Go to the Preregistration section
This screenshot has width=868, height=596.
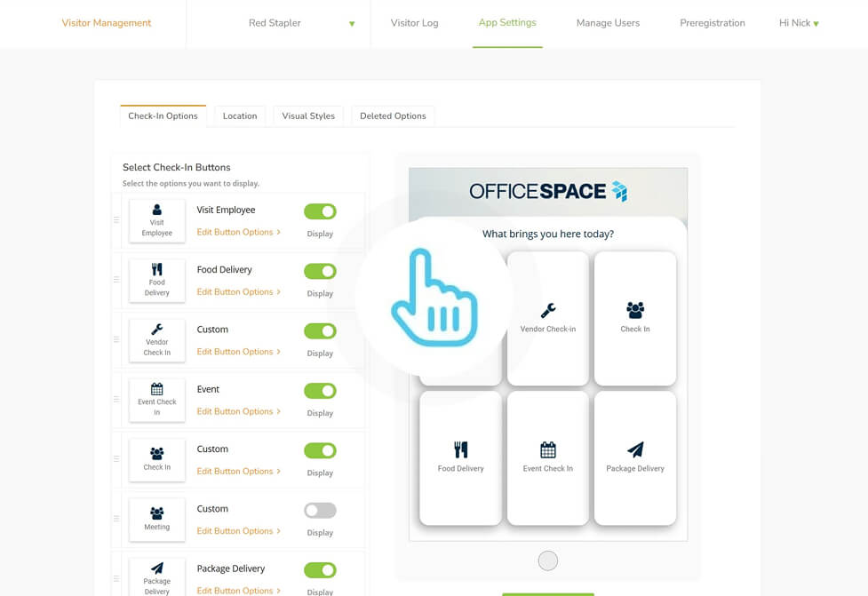coord(711,23)
